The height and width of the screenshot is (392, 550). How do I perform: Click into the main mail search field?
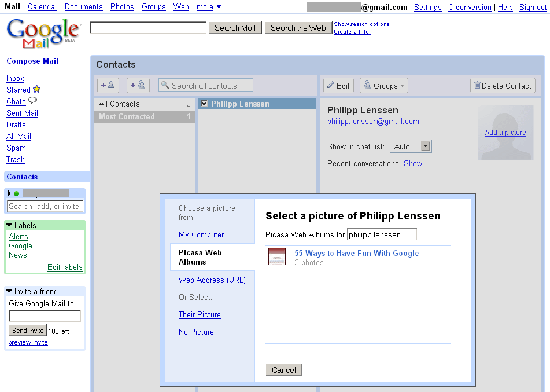pyautogui.click(x=148, y=27)
